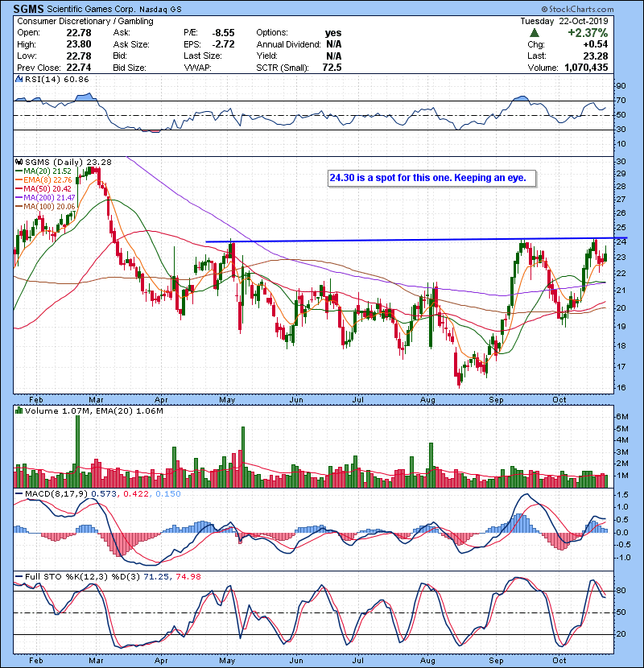Click the red MACD signal value 0.422

pyautogui.click(x=136, y=493)
